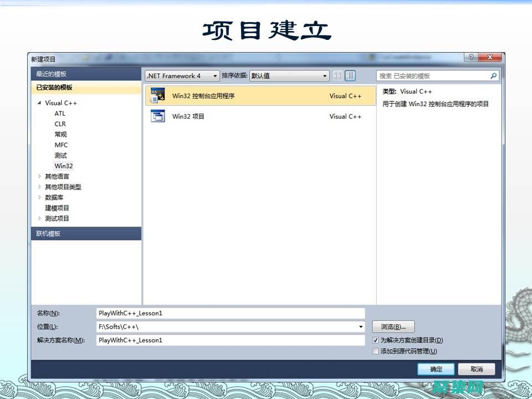Click the Win32 console application template icon
Viewport: 532px width, 399px height.
point(158,96)
